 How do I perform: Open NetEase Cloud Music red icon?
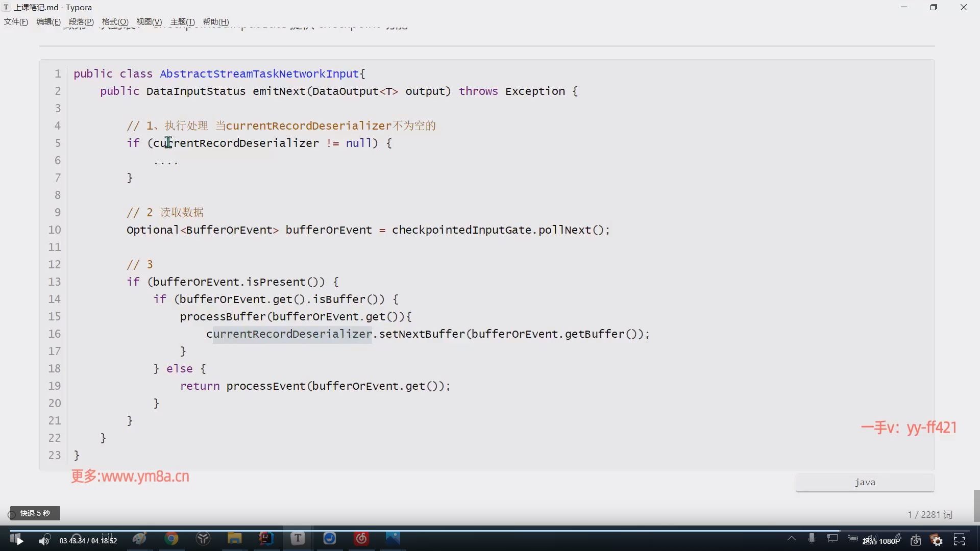click(x=361, y=539)
